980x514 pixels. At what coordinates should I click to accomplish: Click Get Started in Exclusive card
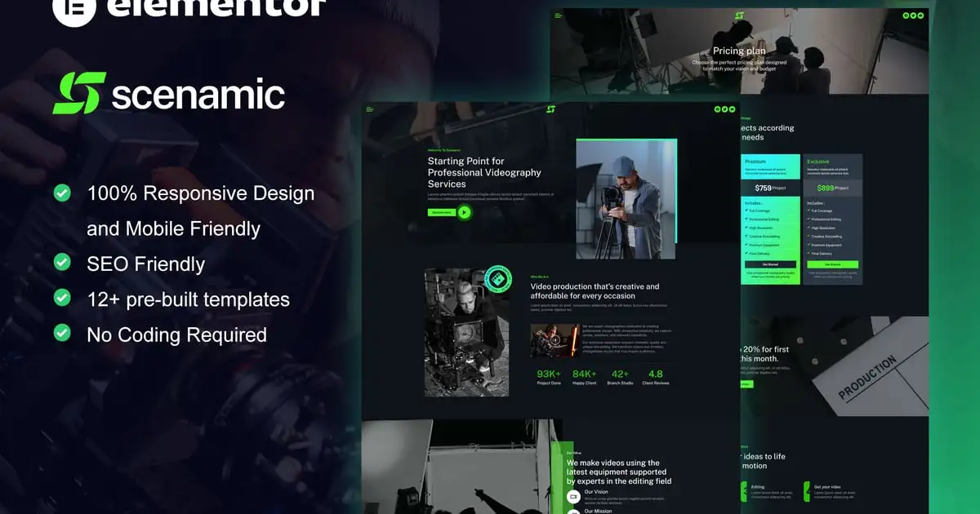[832, 264]
